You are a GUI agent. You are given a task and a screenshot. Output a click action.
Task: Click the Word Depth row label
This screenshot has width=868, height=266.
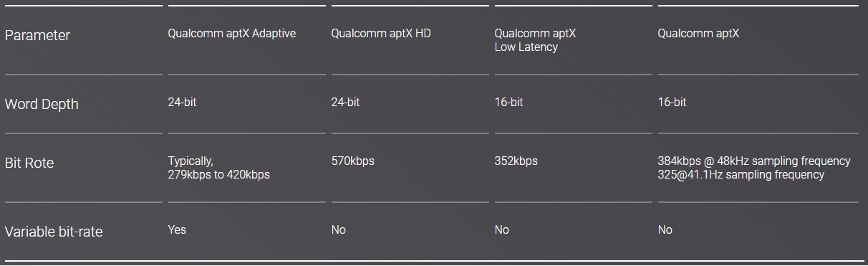tap(42, 104)
